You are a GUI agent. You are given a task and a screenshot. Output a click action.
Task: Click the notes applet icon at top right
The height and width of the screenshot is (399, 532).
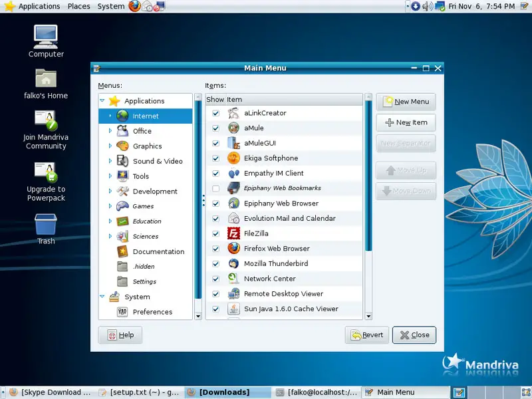(525, 6)
